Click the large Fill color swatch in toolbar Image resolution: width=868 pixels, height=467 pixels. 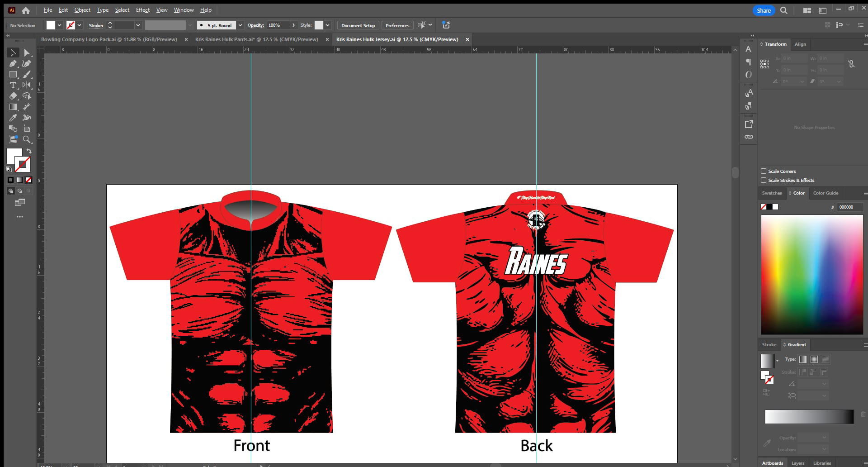tap(14, 156)
